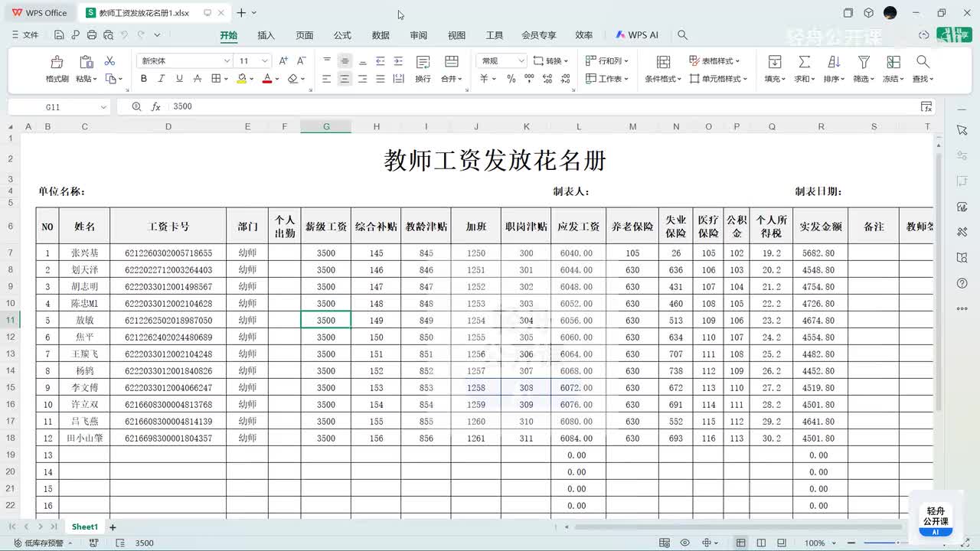The image size is (980, 551).
Task: Toggle left text alignment
Action: [x=327, y=79]
